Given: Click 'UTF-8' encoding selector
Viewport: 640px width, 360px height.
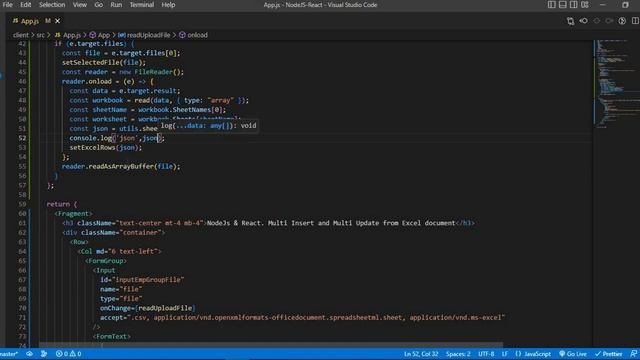Looking at the screenshot, I should pyautogui.click(x=486, y=354).
